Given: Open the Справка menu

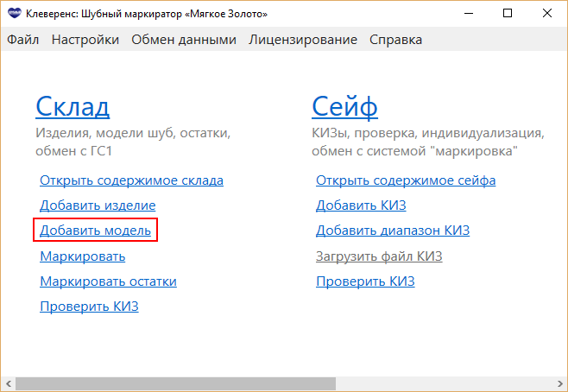Looking at the screenshot, I should point(395,40).
